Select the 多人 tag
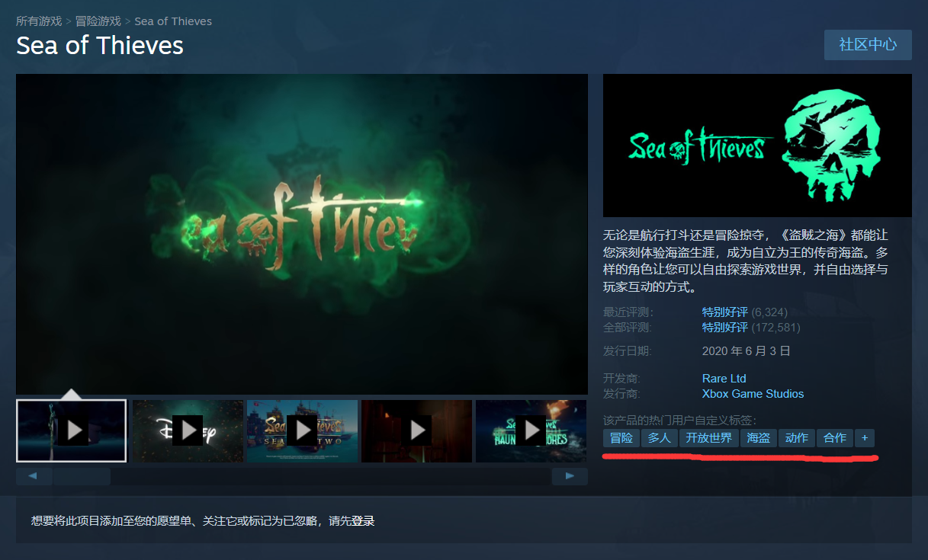Image resolution: width=928 pixels, height=560 pixels. pos(660,438)
